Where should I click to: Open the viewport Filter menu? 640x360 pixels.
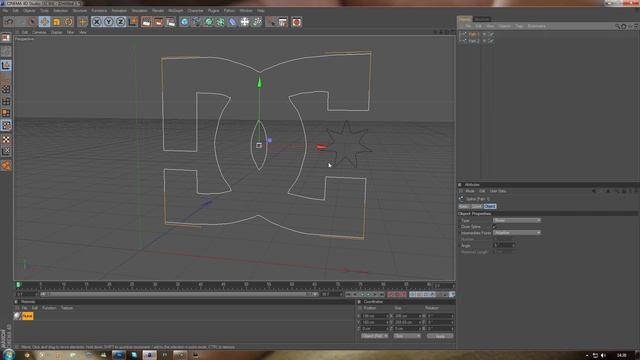(x=71, y=32)
